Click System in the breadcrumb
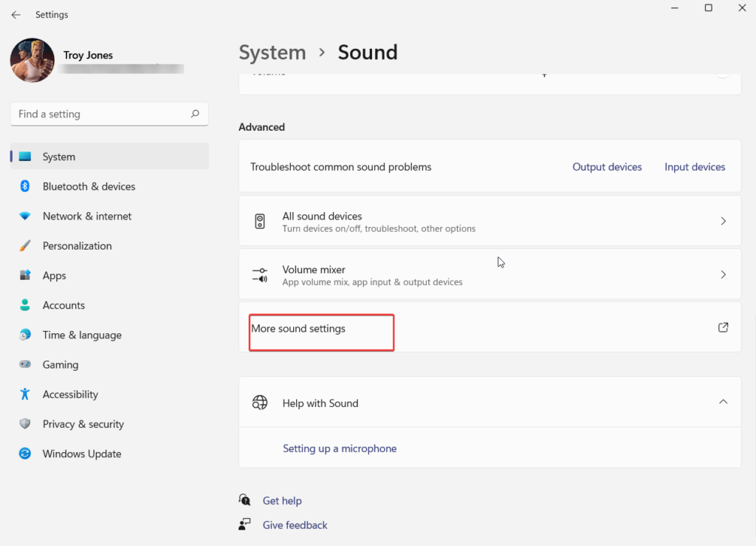The height and width of the screenshot is (546, 756). coord(272,52)
